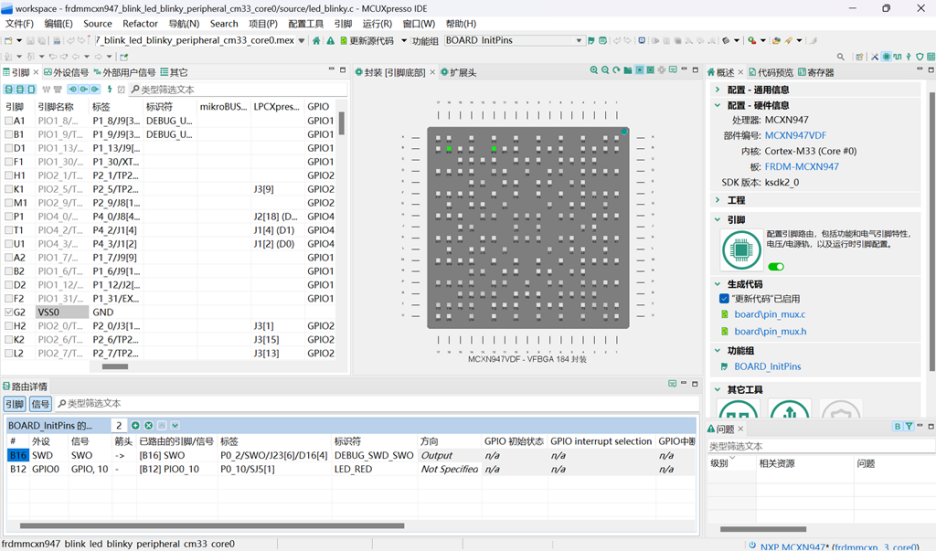Click the Peripherals USB-plug icon in perspective bar
936x552 pixels.
(909, 57)
